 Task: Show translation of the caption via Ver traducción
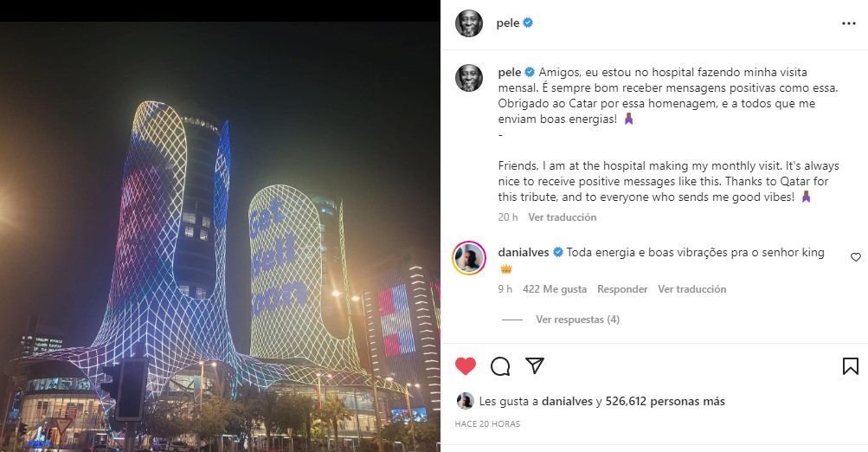562,217
